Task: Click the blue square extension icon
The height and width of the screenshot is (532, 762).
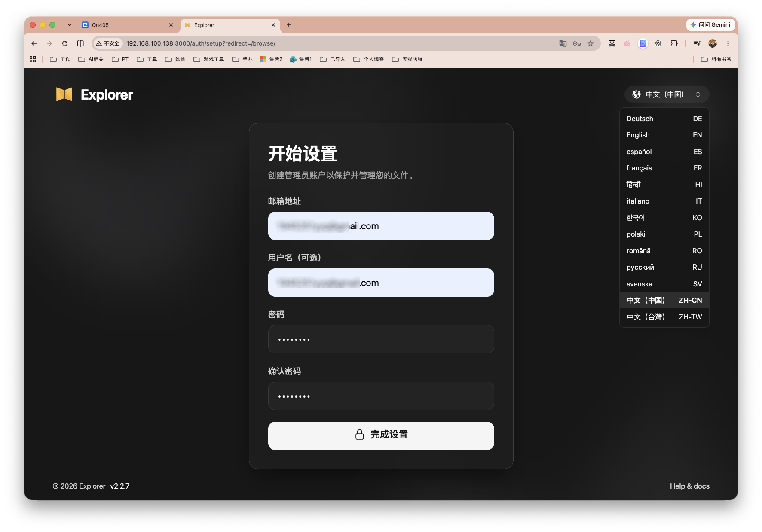Action: click(x=643, y=43)
